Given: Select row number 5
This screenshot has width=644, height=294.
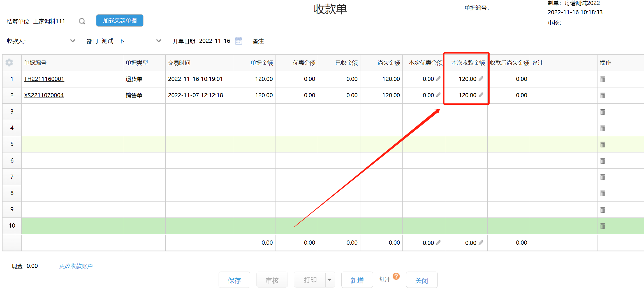Looking at the screenshot, I should click(x=12, y=144).
